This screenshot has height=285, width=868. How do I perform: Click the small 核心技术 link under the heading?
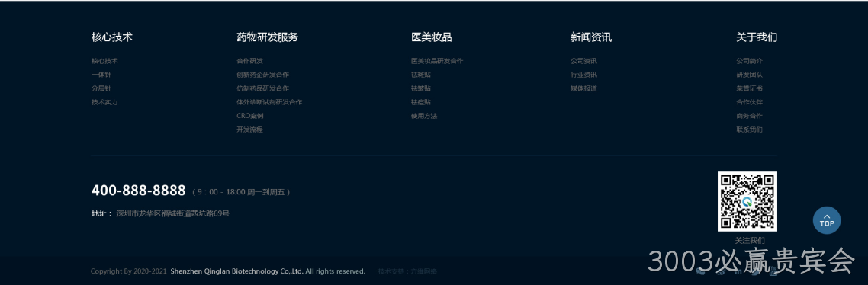(104, 61)
